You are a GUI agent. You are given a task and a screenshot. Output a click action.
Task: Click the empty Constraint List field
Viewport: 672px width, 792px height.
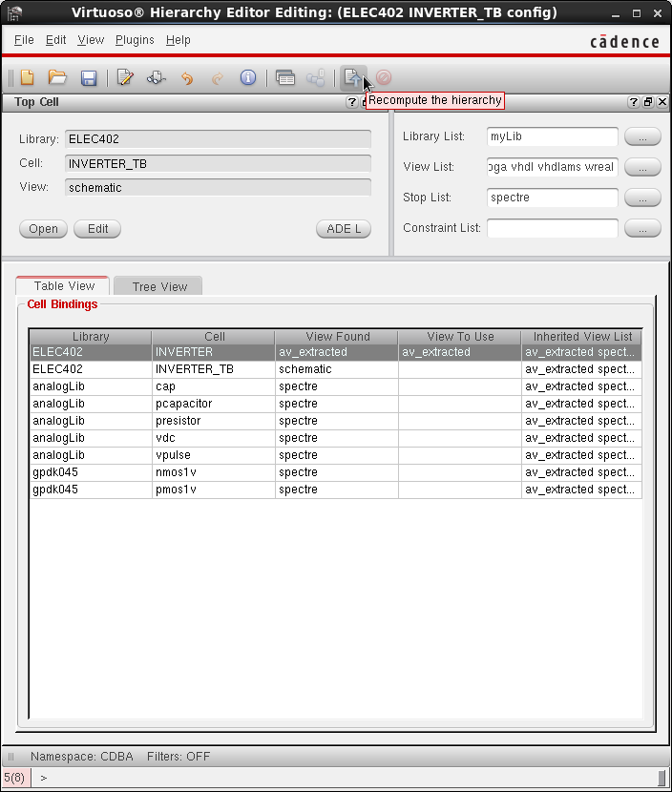pyautogui.click(x=553, y=228)
